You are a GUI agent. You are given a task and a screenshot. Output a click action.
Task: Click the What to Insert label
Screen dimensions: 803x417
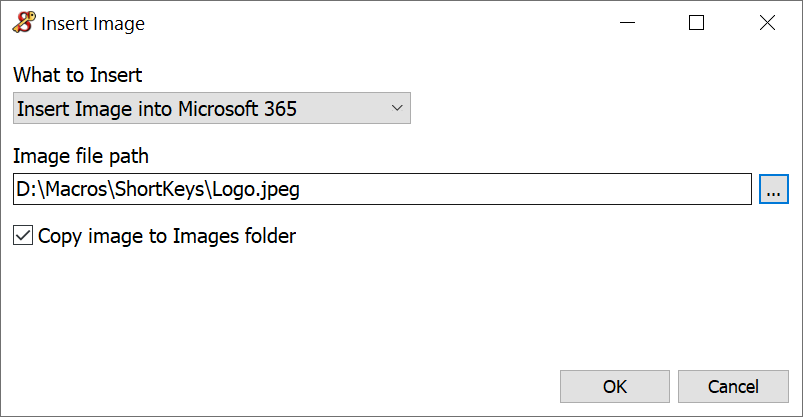(78, 76)
